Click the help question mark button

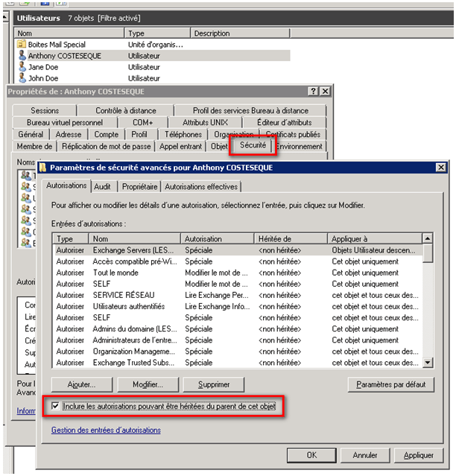pos(313,91)
